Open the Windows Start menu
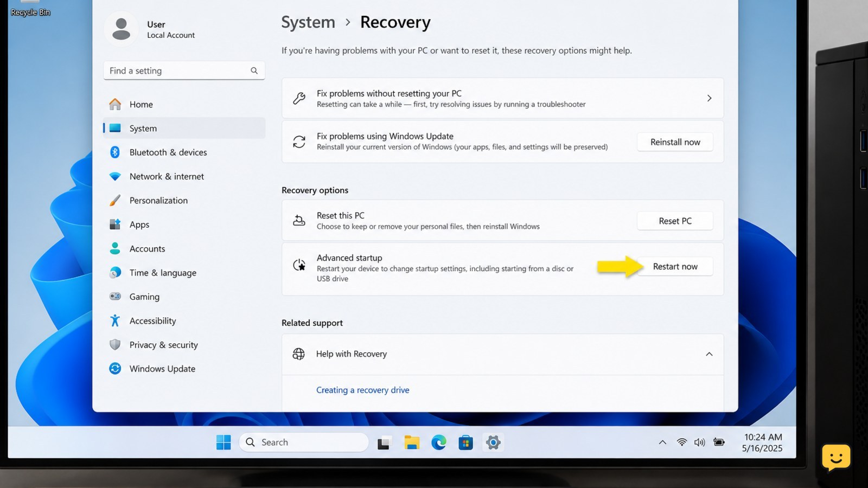 pyautogui.click(x=224, y=442)
